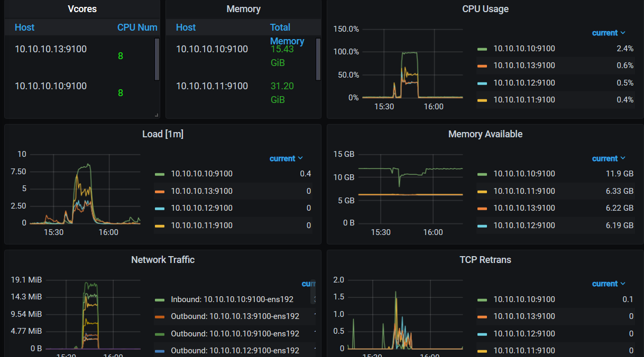Toggle the 10.10.10.13:9100 series in CPU Usage legend

pyautogui.click(x=524, y=65)
